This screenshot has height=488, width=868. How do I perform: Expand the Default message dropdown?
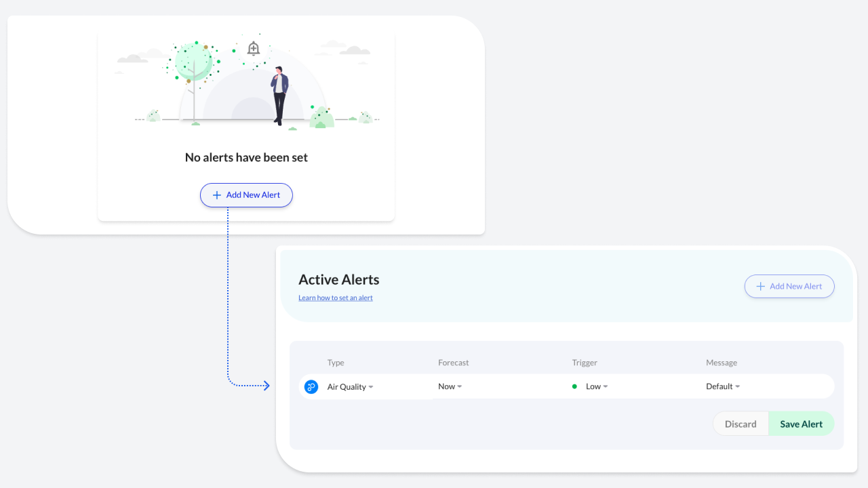point(723,386)
